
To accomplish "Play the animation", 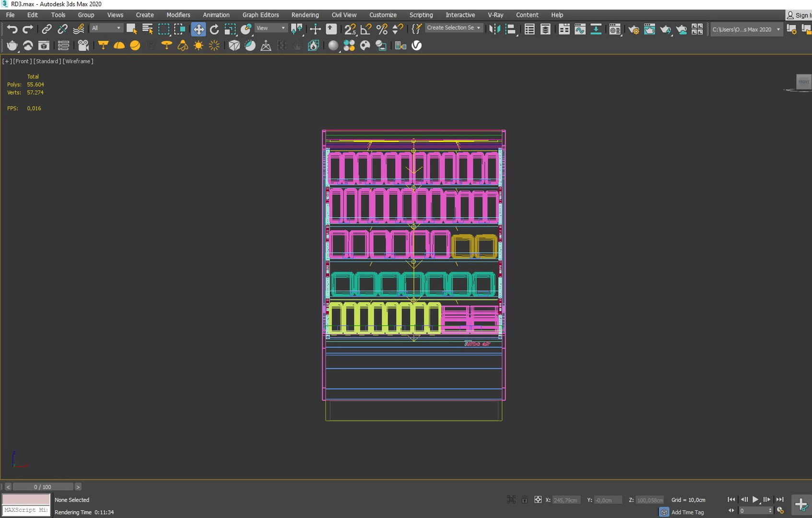I will [755, 500].
